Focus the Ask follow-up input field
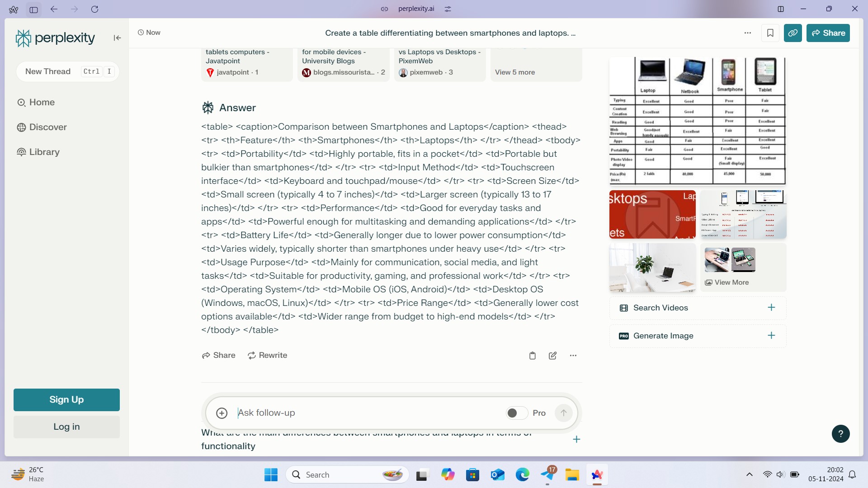This screenshot has width=868, height=488. [366, 413]
